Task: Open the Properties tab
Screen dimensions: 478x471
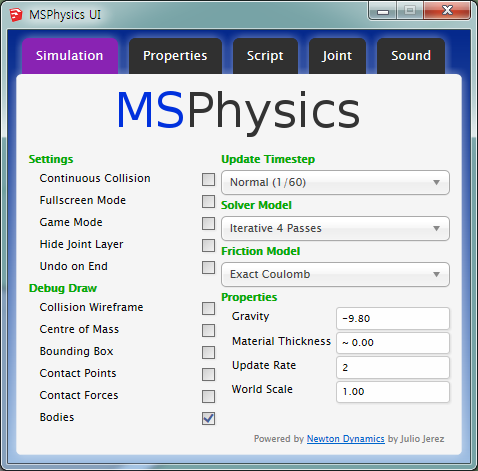Action: [175, 56]
